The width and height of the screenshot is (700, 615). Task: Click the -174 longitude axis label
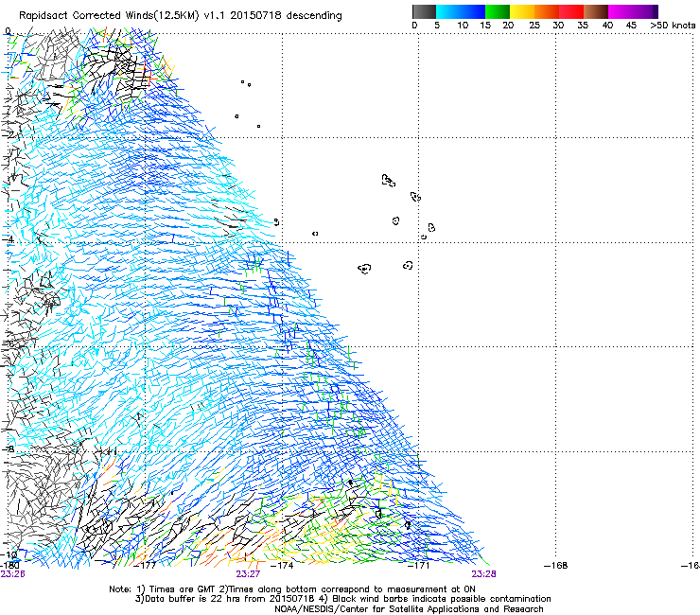click(282, 566)
